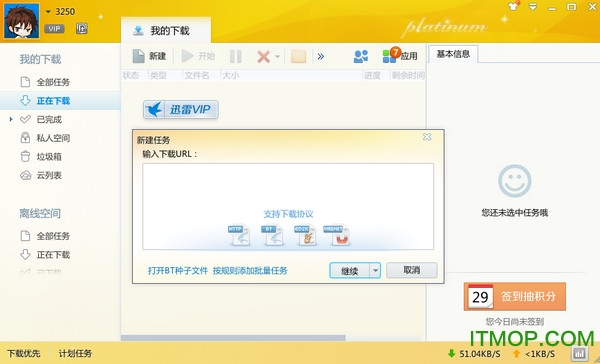
Task: Click the 大小 column header
Action: [x=230, y=75]
